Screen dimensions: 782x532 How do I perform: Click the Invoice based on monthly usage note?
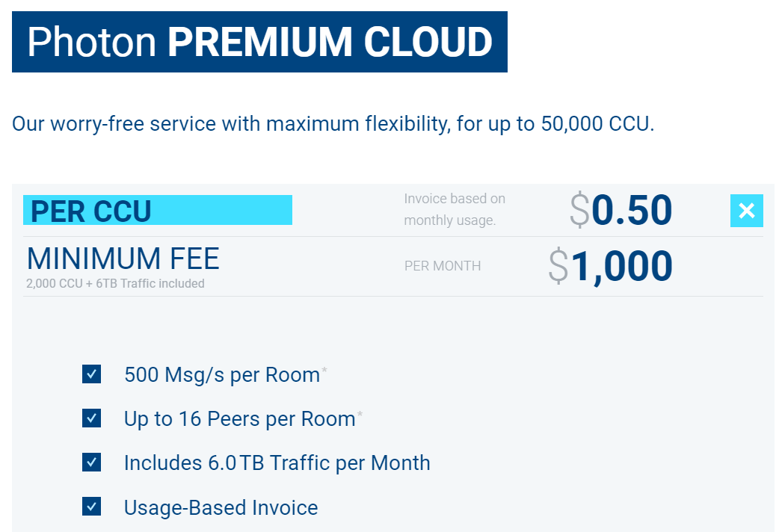coord(455,209)
